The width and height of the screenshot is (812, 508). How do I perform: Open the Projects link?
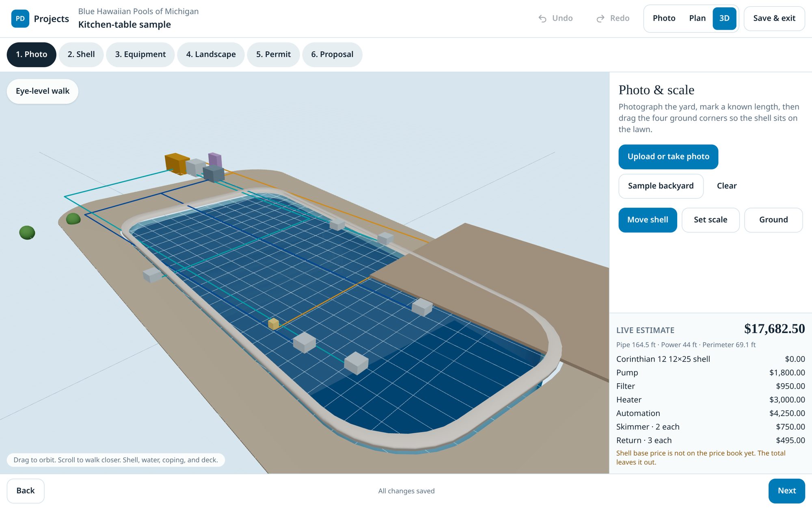52,19
